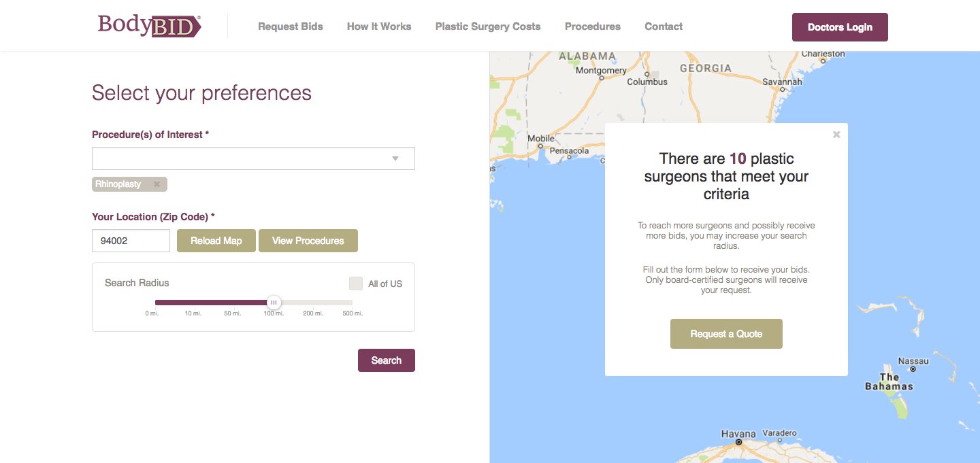Click the BodyBID logo
This screenshot has height=463, width=980.
tap(150, 26)
